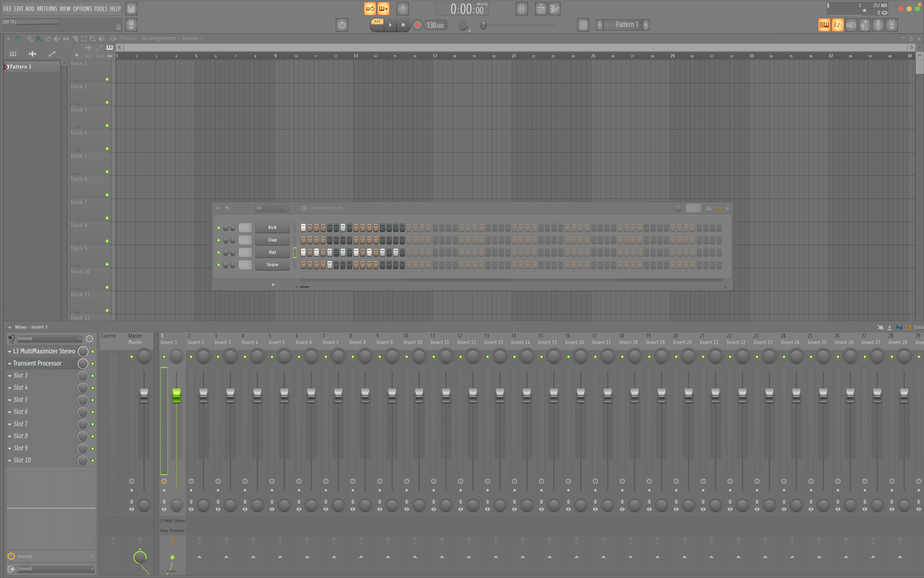This screenshot has height=578, width=924.
Task: Click the save new version icon
Action: [x=131, y=25]
